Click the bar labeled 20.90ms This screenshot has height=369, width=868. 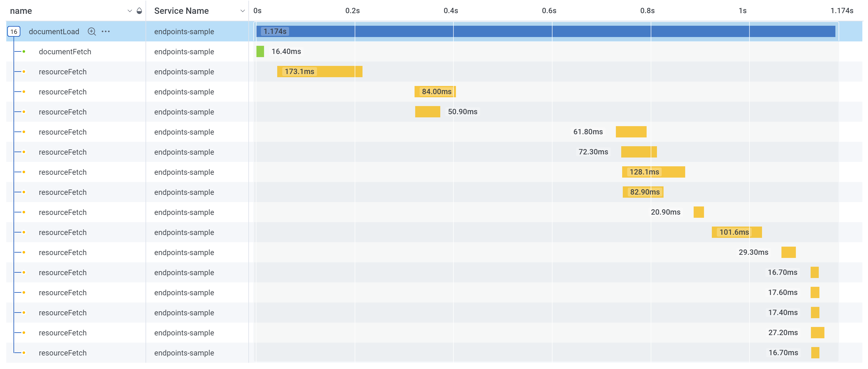(699, 212)
